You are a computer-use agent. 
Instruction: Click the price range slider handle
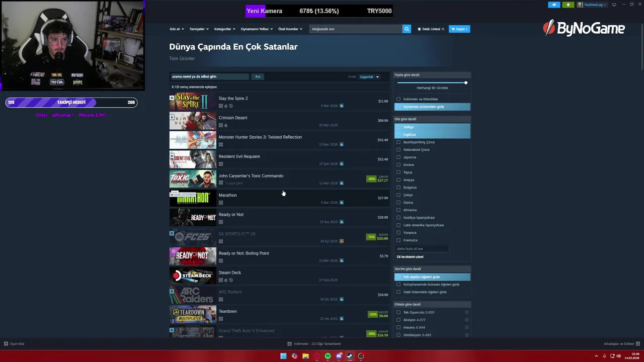click(x=466, y=82)
